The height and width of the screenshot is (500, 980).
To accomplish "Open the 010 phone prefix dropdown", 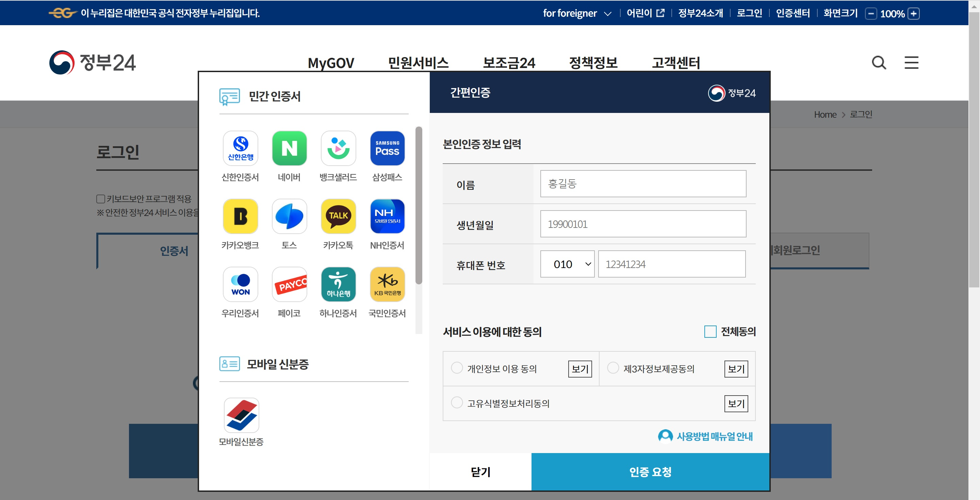I will [x=567, y=264].
